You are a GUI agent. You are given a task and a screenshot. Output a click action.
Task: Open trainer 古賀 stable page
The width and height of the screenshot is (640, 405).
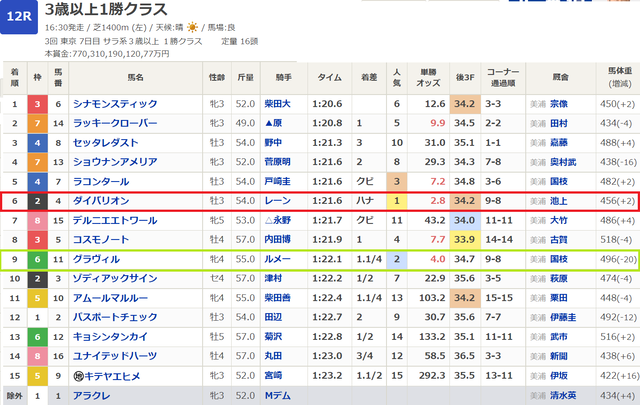pyautogui.click(x=559, y=240)
